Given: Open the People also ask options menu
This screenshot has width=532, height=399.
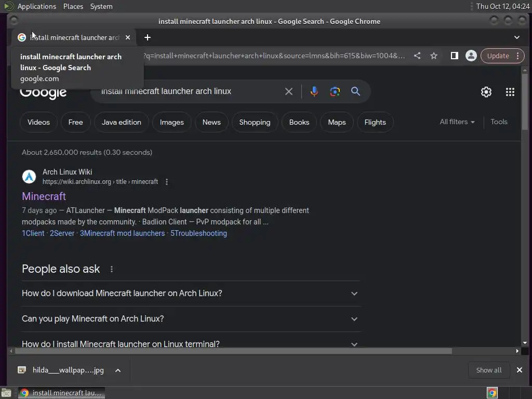Looking at the screenshot, I should tap(112, 269).
